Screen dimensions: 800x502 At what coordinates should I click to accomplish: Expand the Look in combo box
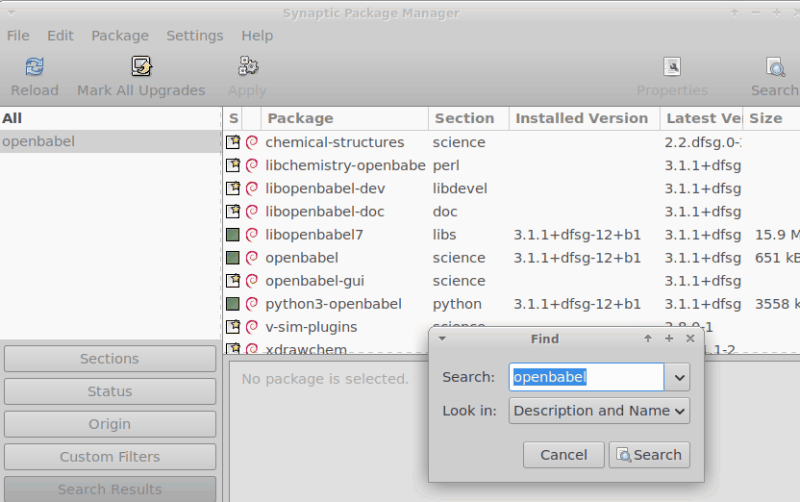(599, 411)
